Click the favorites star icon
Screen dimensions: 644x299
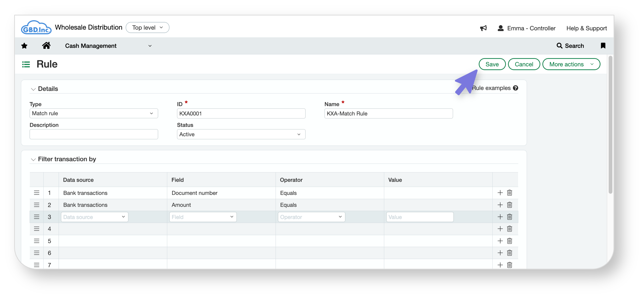point(24,46)
